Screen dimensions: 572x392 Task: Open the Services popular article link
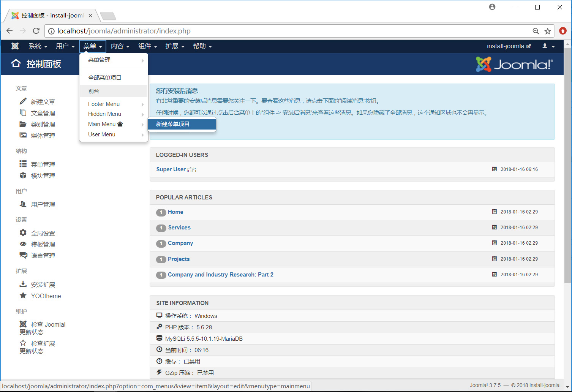179,228
